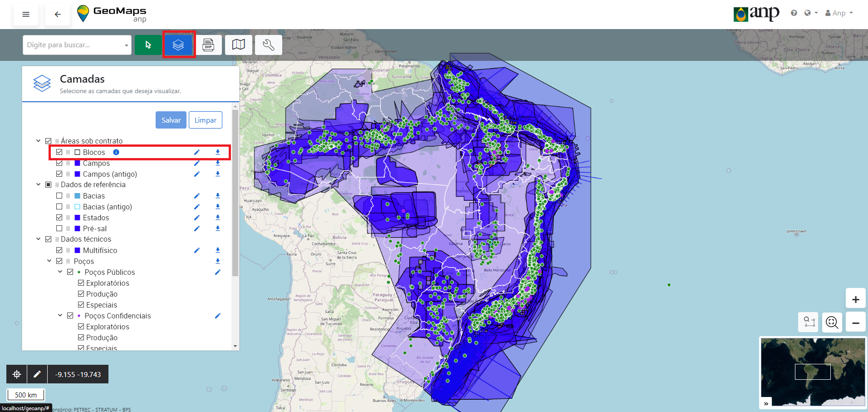Select Especiais item under Poços Públicos
This screenshot has height=412, width=868.
point(102,305)
